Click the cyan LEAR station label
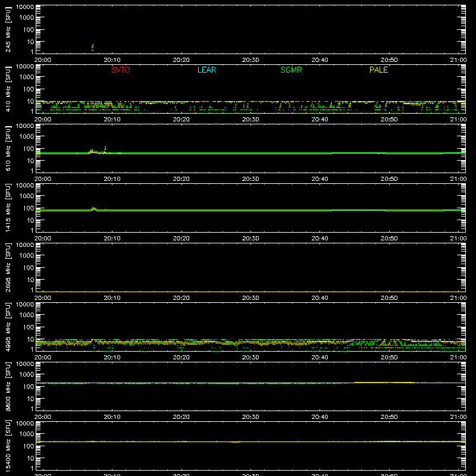 pyautogui.click(x=206, y=70)
